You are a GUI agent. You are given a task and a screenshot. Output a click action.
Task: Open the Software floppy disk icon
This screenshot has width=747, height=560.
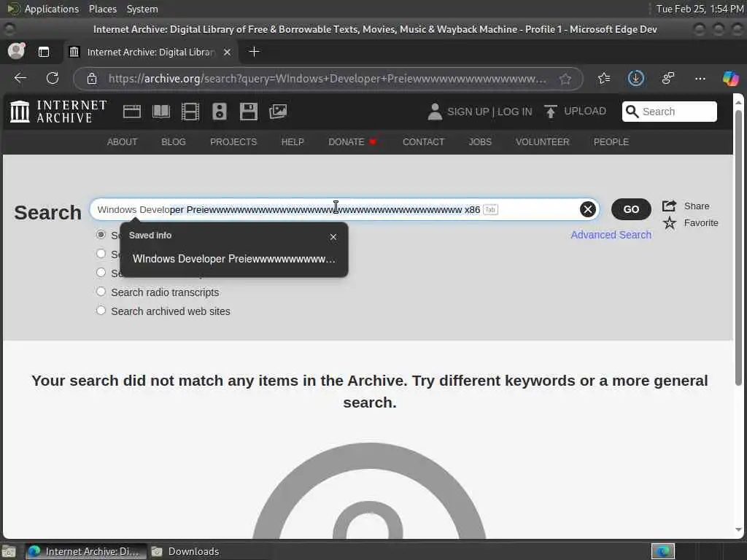[x=248, y=112]
